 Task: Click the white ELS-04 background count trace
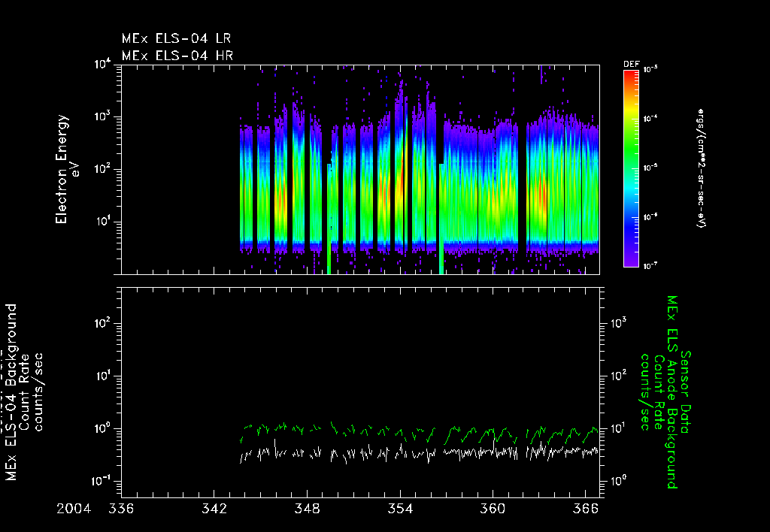[x=419, y=452]
